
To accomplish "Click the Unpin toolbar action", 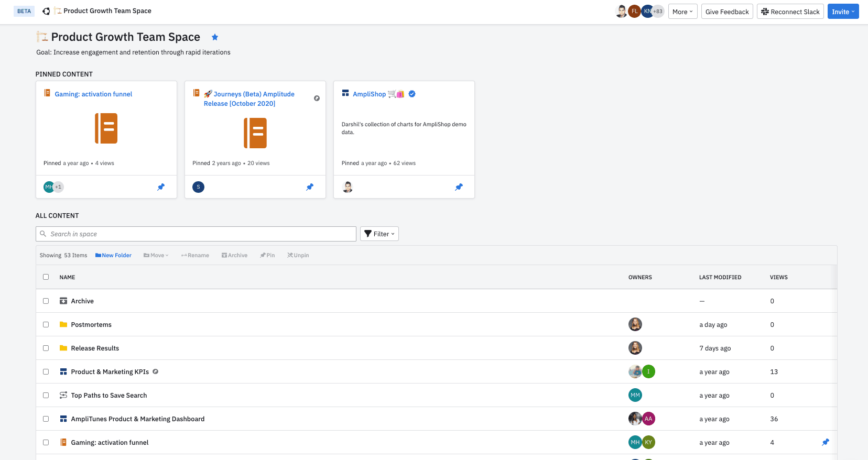I will [x=298, y=255].
